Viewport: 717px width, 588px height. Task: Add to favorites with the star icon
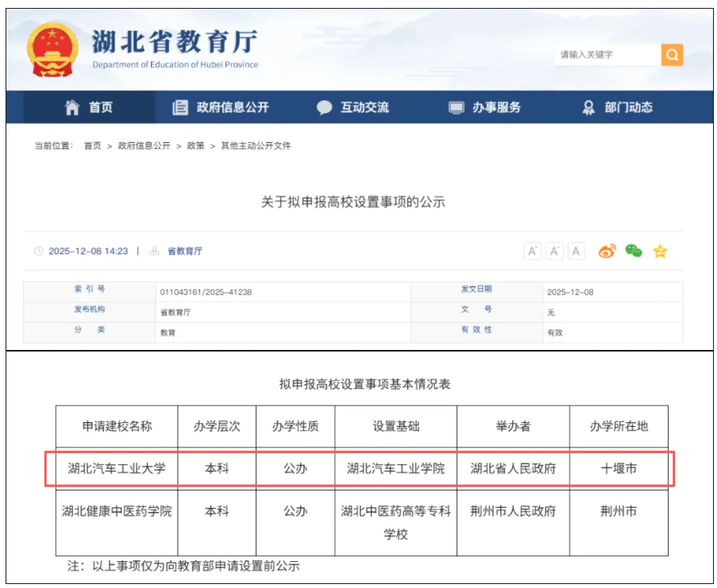(660, 251)
